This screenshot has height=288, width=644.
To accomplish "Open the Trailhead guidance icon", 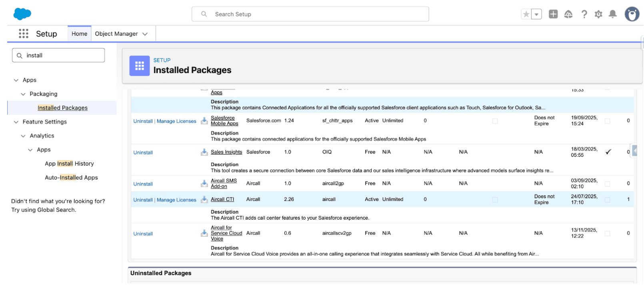I will [568, 14].
